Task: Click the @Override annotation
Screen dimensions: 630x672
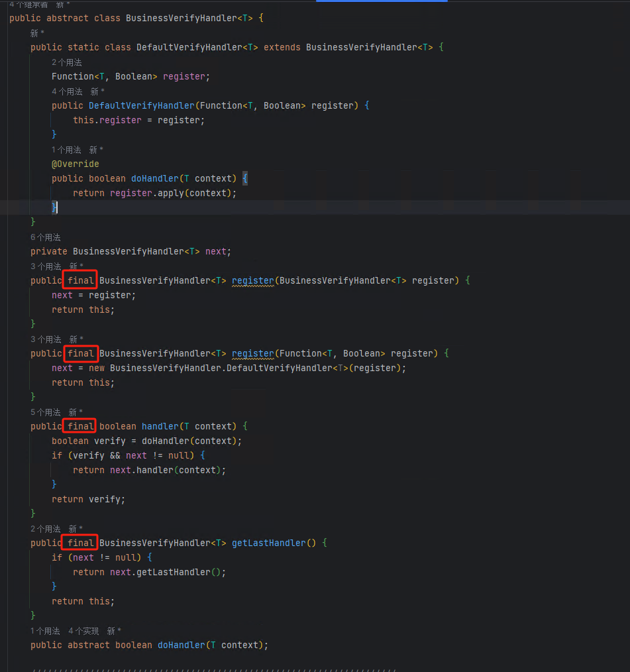Action: tap(76, 164)
